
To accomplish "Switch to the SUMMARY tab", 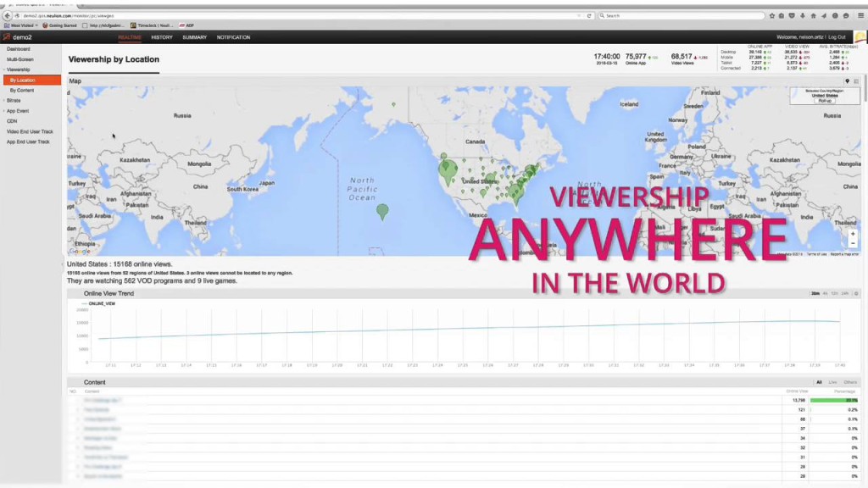I will pos(194,36).
